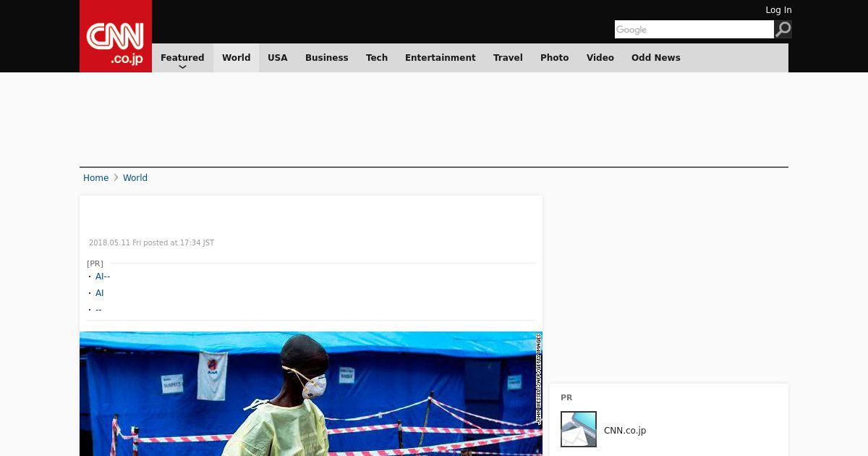Go to the Tech section
Screen dimensions: 868x456
click(x=377, y=58)
